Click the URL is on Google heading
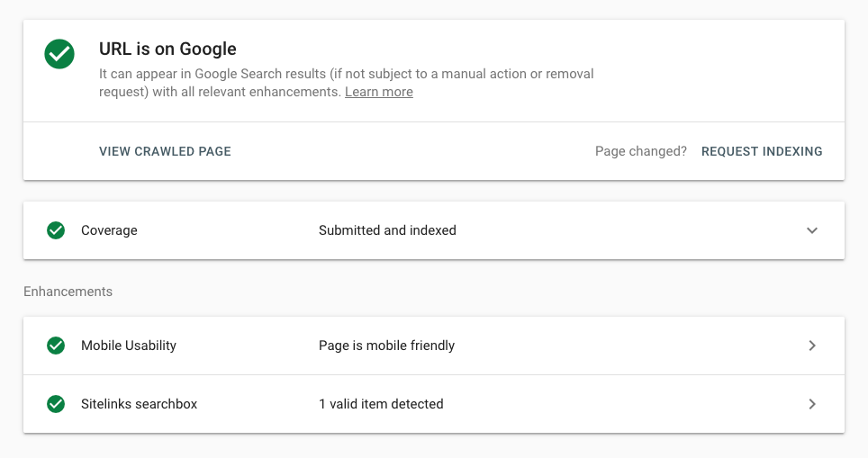 point(167,49)
